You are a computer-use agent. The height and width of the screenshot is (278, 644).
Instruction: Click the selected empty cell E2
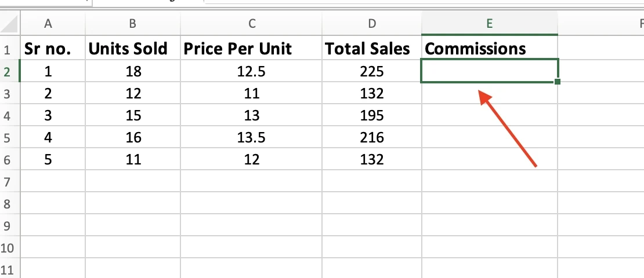point(489,71)
